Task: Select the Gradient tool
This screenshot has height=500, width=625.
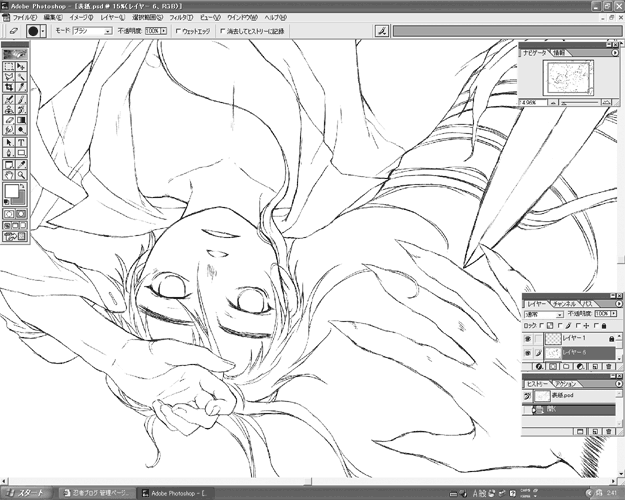Action: click(x=21, y=120)
